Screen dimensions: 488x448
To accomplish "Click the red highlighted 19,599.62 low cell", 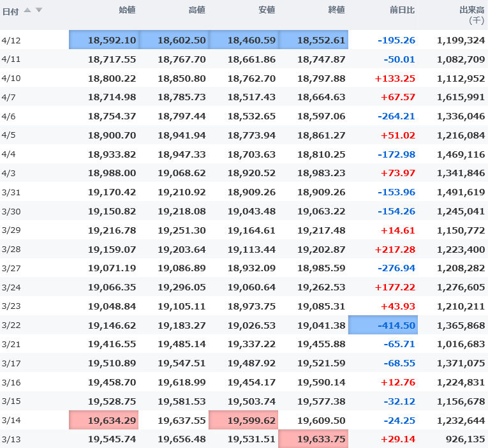I will click(x=244, y=421).
